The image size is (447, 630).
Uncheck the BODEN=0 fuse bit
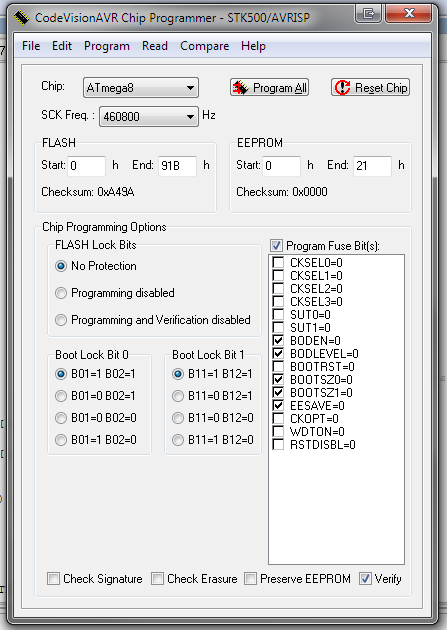[278, 340]
